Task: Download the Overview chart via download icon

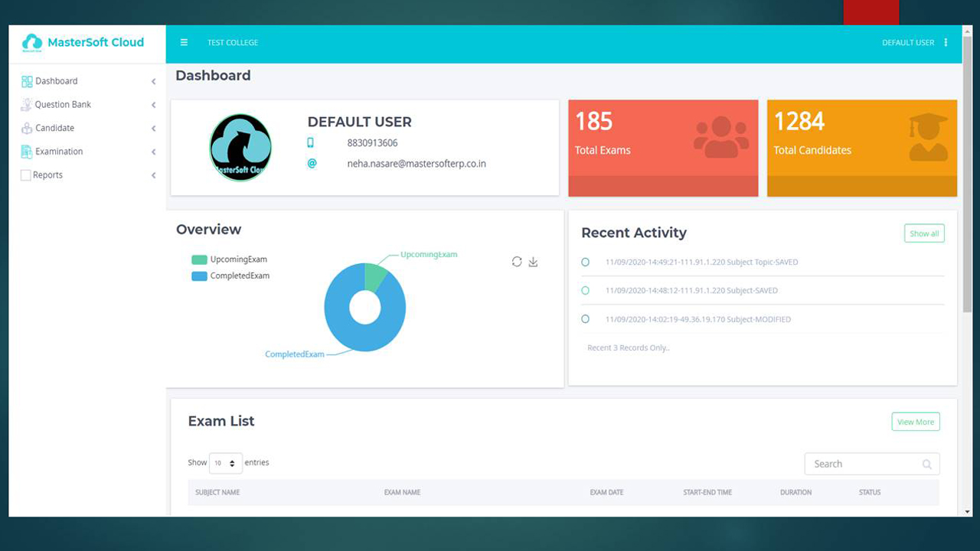Action: [x=534, y=262]
